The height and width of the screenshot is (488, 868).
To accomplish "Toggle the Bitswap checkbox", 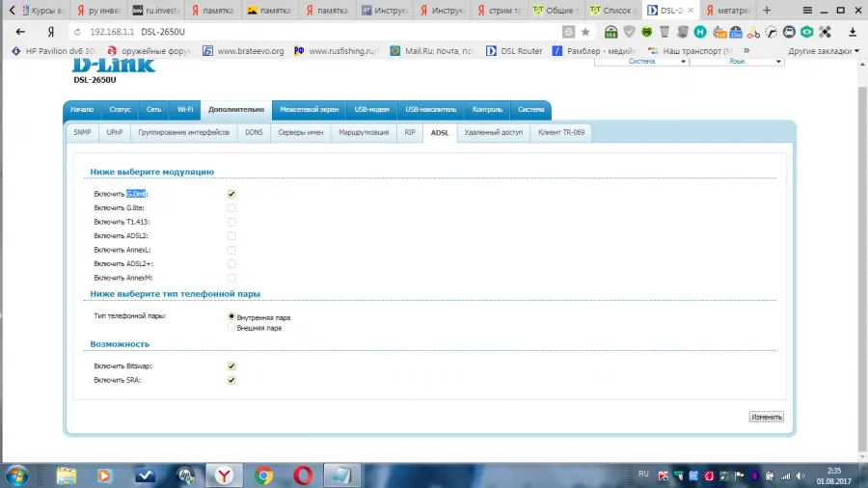I will tap(231, 366).
